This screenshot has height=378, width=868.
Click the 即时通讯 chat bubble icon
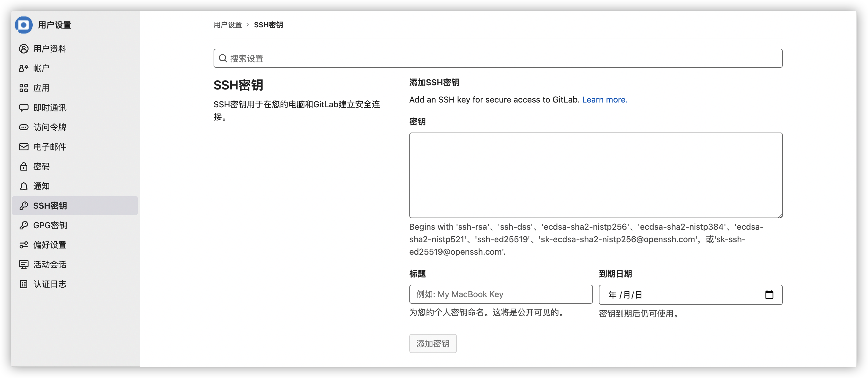[x=23, y=108]
